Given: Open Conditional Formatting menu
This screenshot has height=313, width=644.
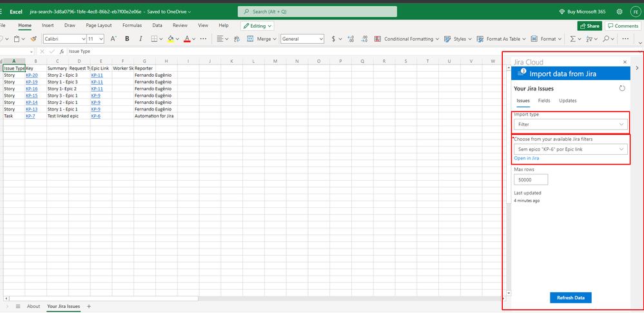Looking at the screenshot, I should tap(407, 39).
